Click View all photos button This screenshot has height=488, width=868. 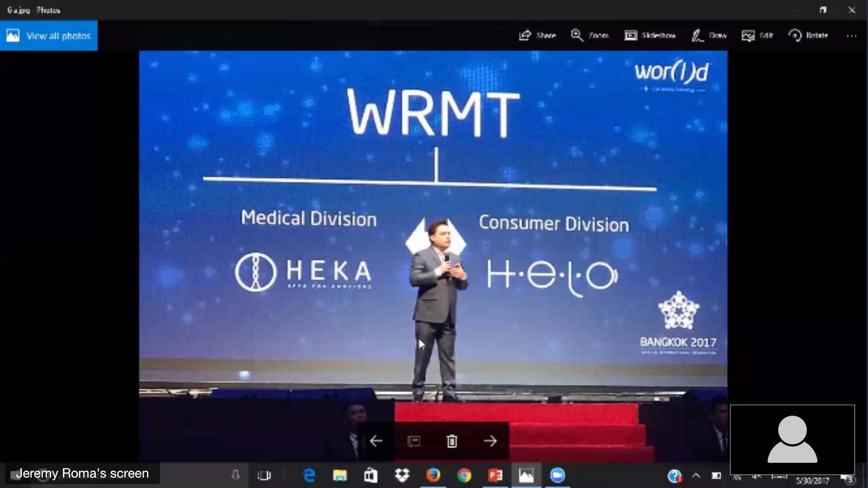click(x=49, y=36)
